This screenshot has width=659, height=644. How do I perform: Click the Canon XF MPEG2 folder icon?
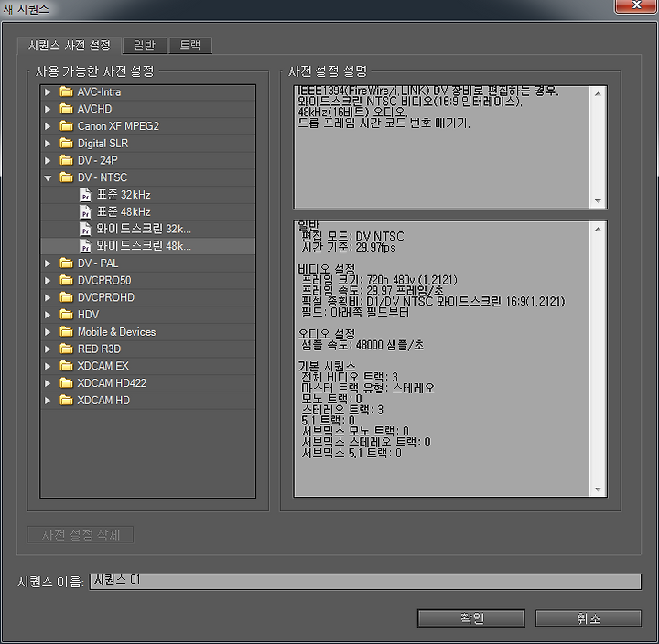[x=66, y=125]
